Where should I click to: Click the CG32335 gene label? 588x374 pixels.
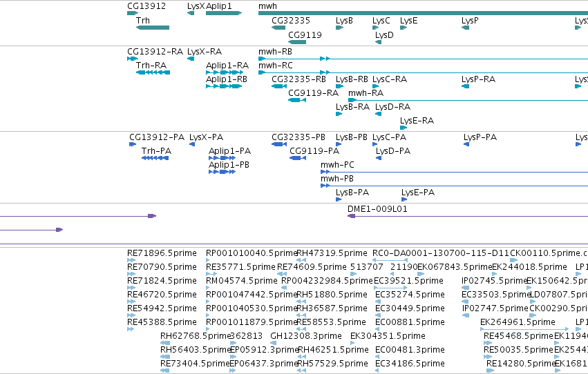[x=291, y=21]
